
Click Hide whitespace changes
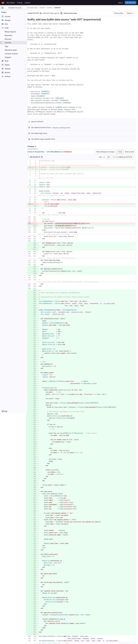pyautogui.click(x=105, y=152)
